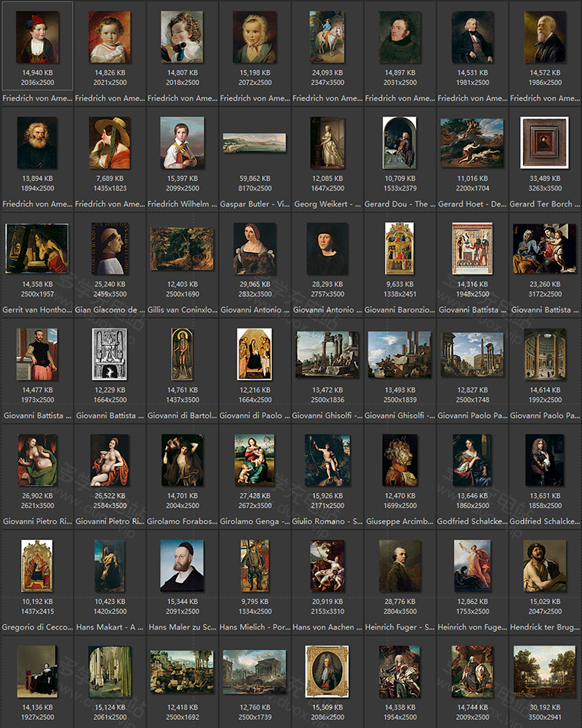Open the Giuseppe Arcimboldo thumbnail
This screenshot has width=582, height=728.
[399, 460]
